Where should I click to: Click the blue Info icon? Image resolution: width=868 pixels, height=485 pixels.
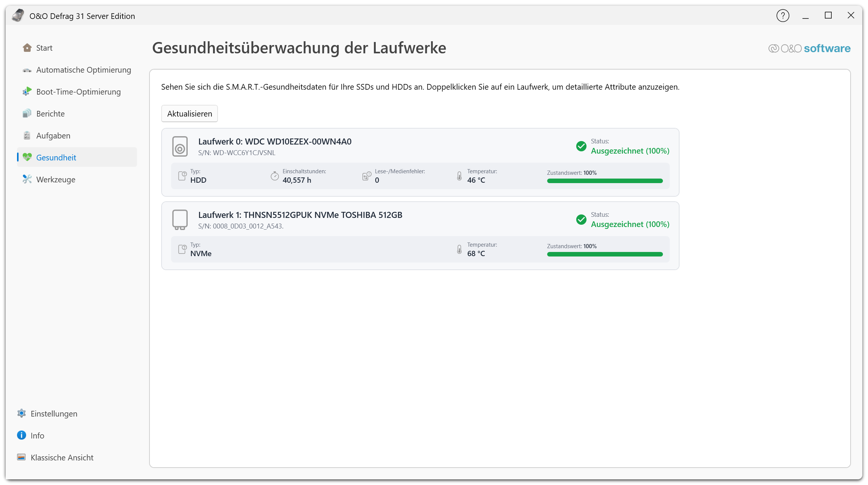point(22,435)
